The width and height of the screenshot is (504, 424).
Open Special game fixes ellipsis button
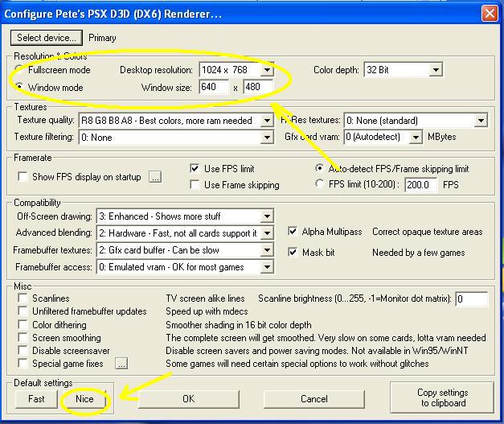121,364
